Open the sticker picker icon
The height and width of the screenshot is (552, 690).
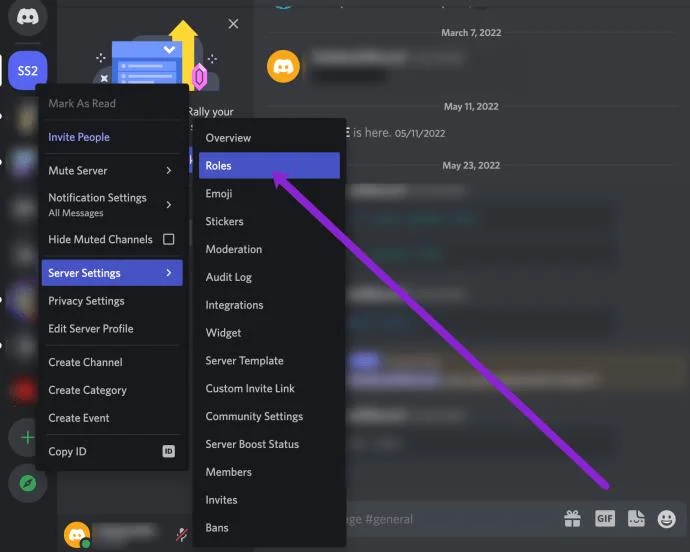(x=636, y=519)
